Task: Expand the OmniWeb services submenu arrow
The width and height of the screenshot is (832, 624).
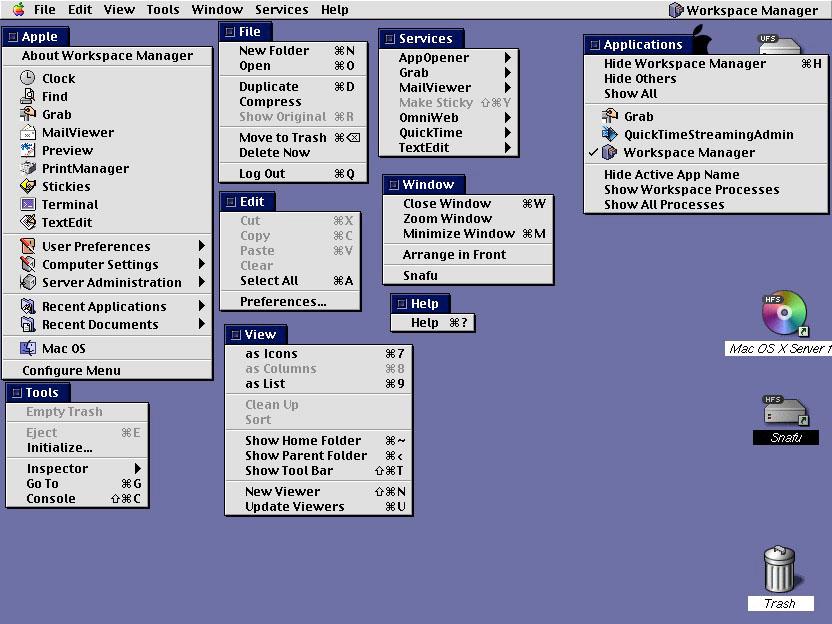Action: [508, 117]
